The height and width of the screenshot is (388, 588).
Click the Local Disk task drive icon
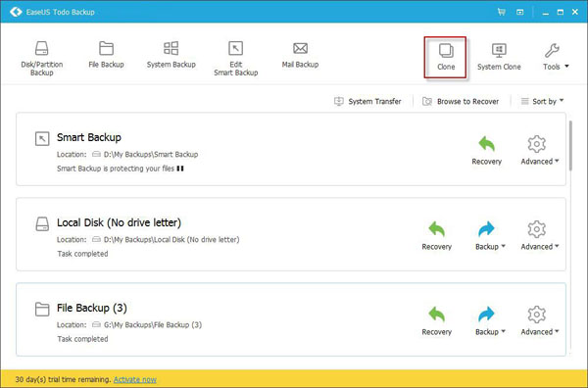(x=42, y=223)
